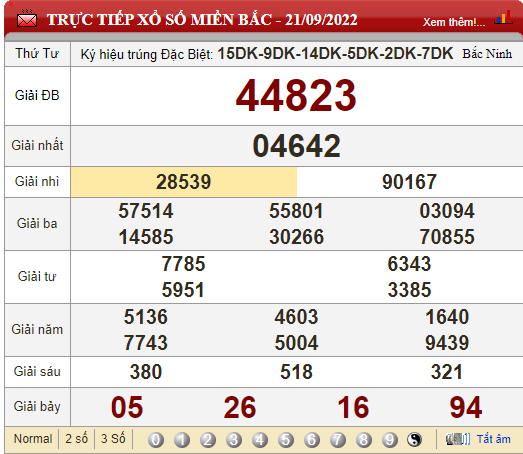
Task: Click the yin-yang ball icon
Action: click(414, 440)
